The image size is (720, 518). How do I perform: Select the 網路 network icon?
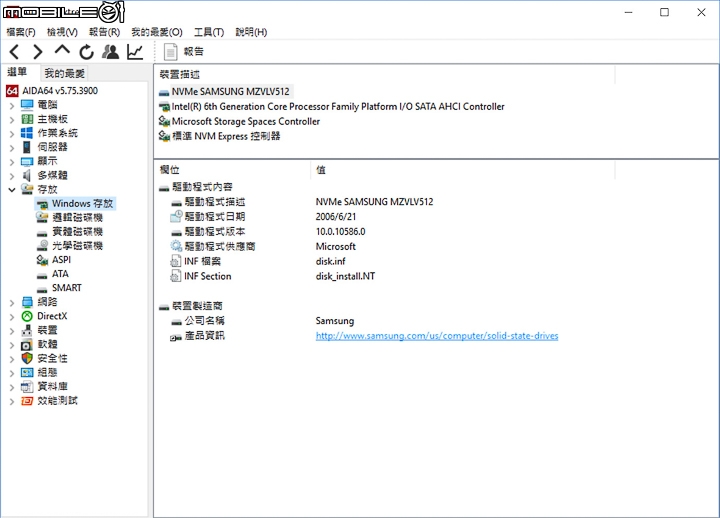tap(27, 302)
